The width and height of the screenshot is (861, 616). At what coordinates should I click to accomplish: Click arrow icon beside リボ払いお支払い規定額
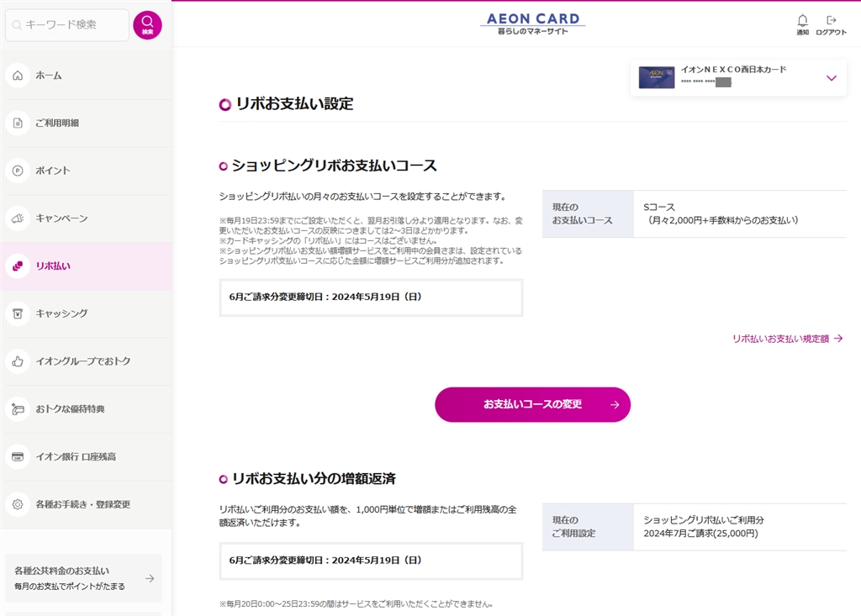pyautogui.click(x=838, y=339)
